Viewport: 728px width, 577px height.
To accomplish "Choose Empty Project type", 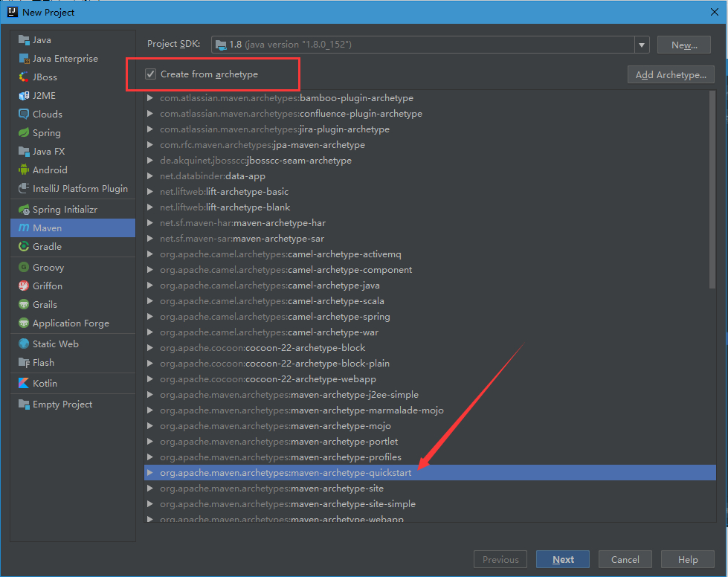I will [73, 404].
